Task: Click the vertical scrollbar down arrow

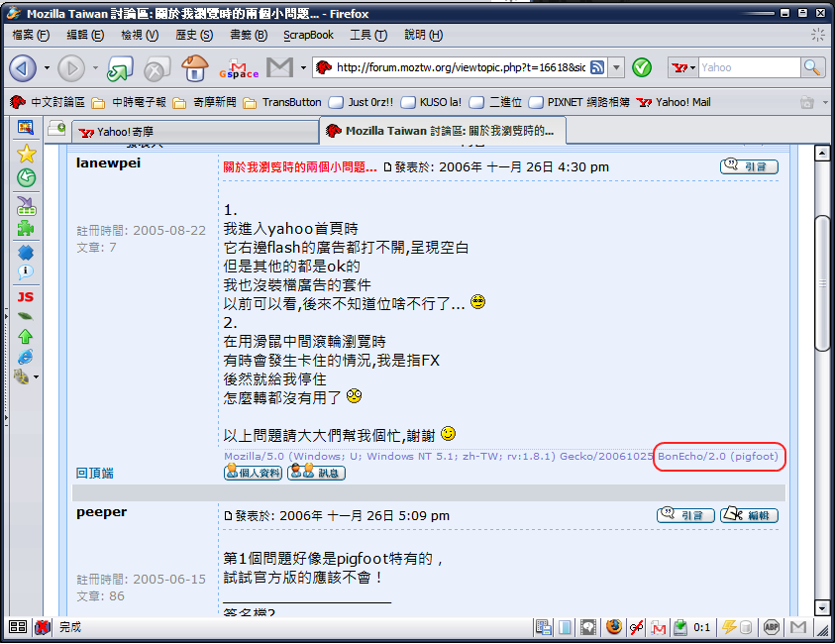Action: [x=822, y=607]
